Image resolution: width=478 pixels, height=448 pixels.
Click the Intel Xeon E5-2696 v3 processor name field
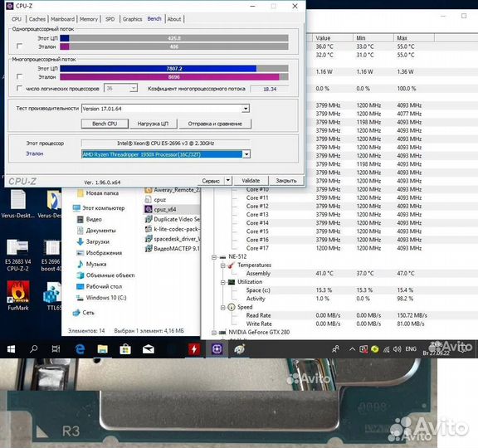click(165, 143)
